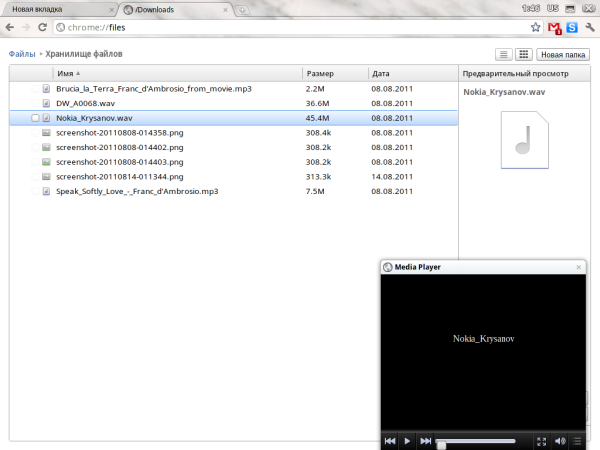
Task: Click the audio icon of DW_A0068.wav
Action: (x=46, y=103)
